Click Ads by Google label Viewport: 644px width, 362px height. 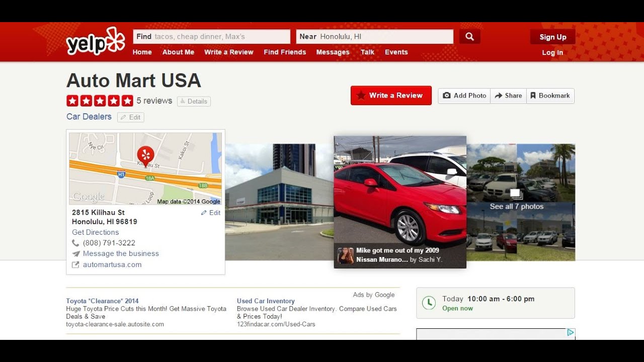374,295
